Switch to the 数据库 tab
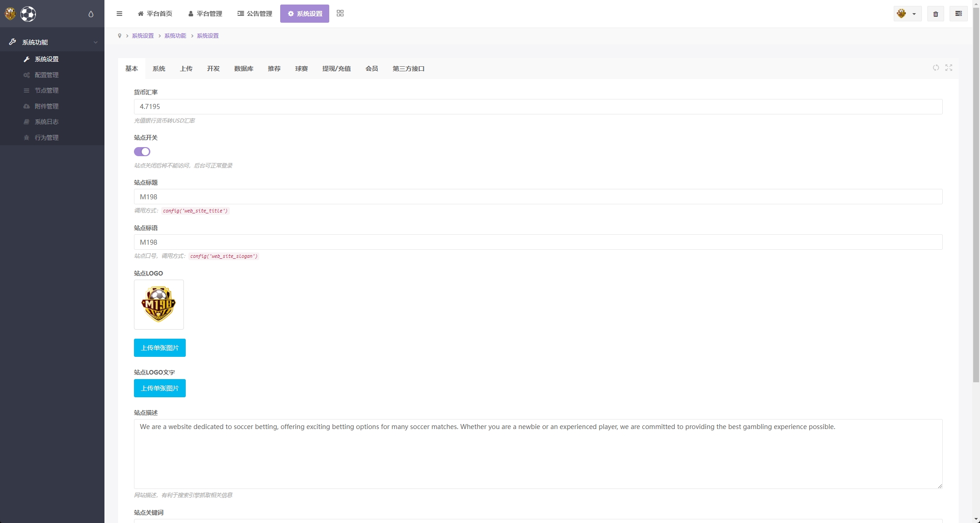This screenshot has height=523, width=980. (244, 69)
